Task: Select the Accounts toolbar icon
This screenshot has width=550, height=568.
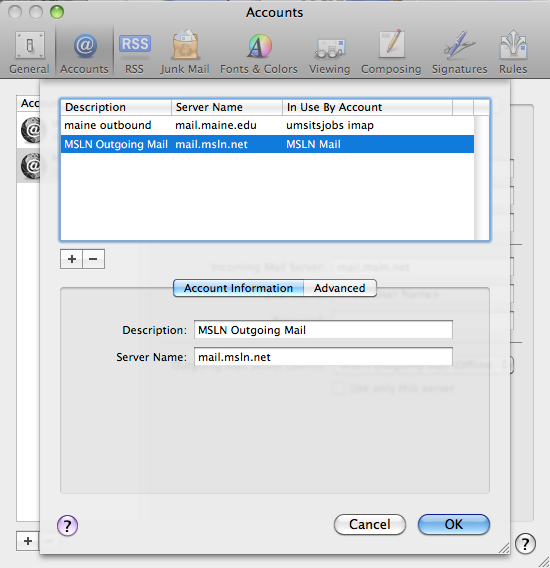Action: click(84, 53)
